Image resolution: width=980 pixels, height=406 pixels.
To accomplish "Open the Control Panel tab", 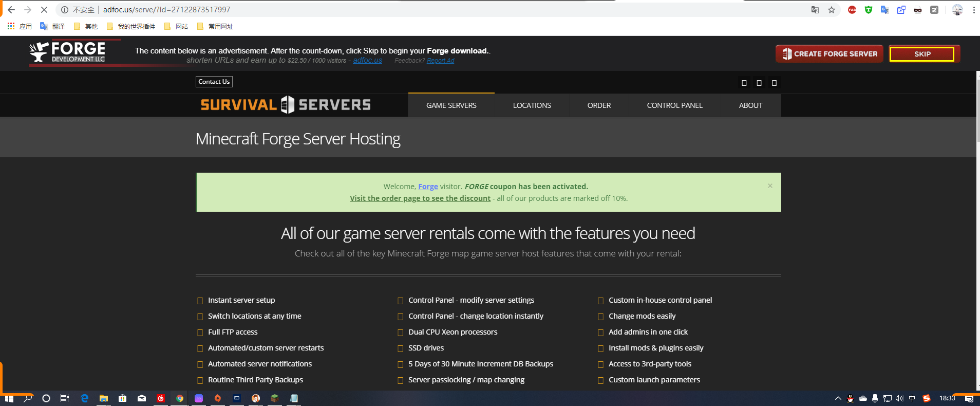I will (675, 105).
